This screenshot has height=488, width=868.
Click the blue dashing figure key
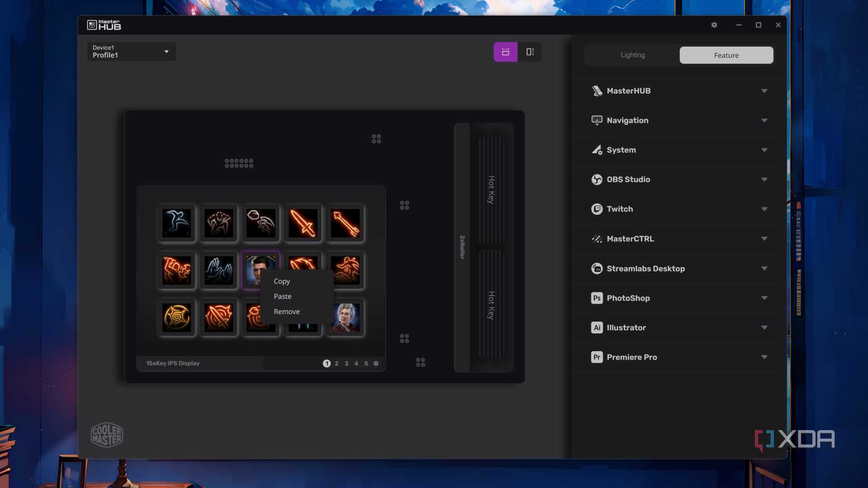(x=177, y=223)
